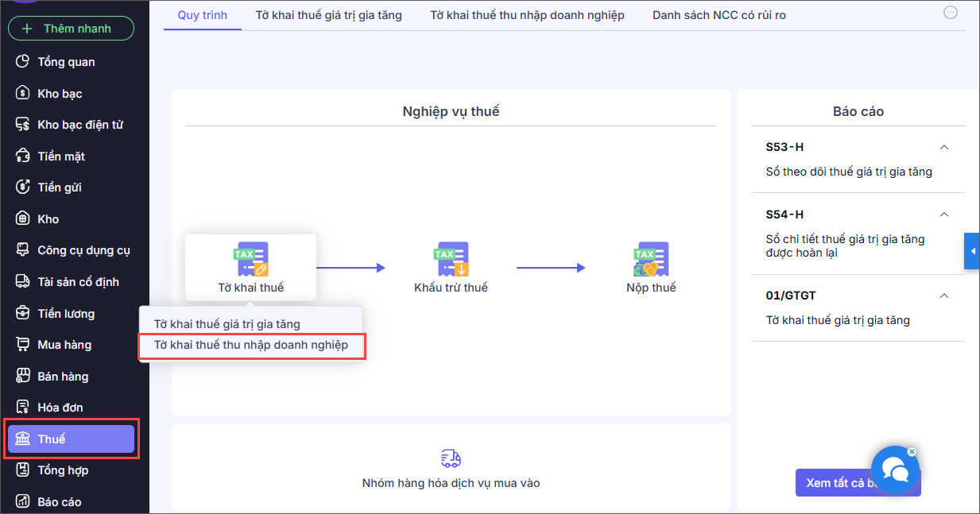The image size is (980, 514).
Task: Click the Nộp thuế label
Action: click(651, 288)
